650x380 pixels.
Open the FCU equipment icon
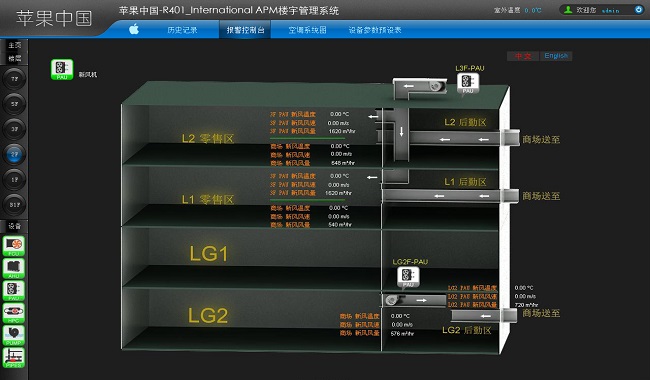click(x=14, y=246)
